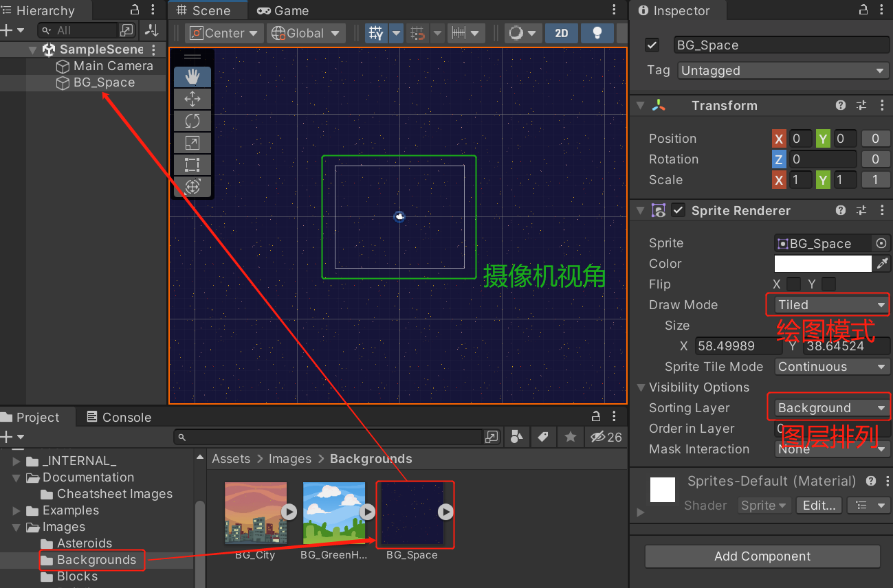
Task: Toggle the 2D scene view mode
Action: click(x=561, y=33)
